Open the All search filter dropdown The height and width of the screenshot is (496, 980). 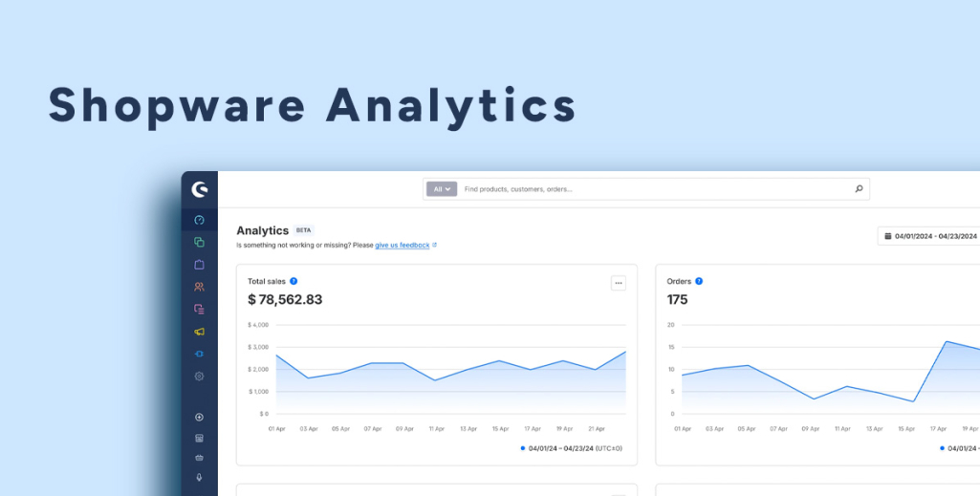(x=442, y=188)
